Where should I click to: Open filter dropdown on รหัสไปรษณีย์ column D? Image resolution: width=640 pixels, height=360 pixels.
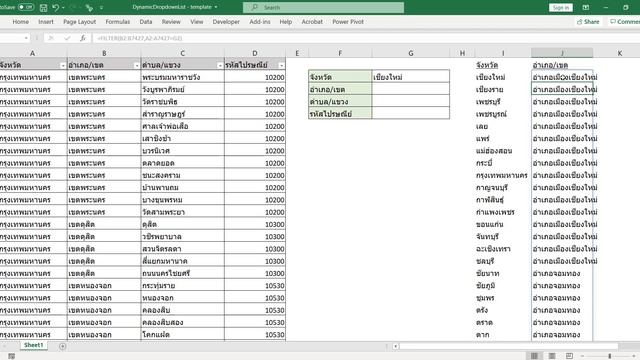pyautogui.click(x=281, y=65)
